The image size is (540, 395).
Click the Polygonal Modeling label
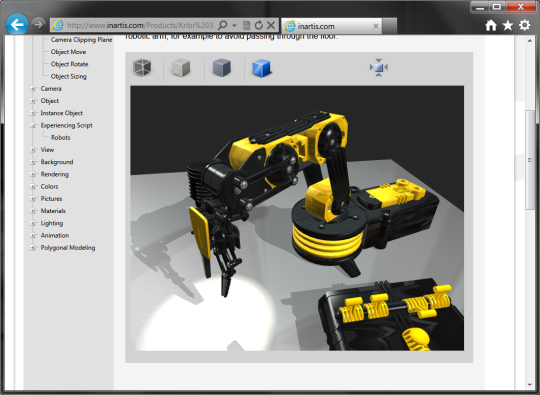click(x=68, y=248)
